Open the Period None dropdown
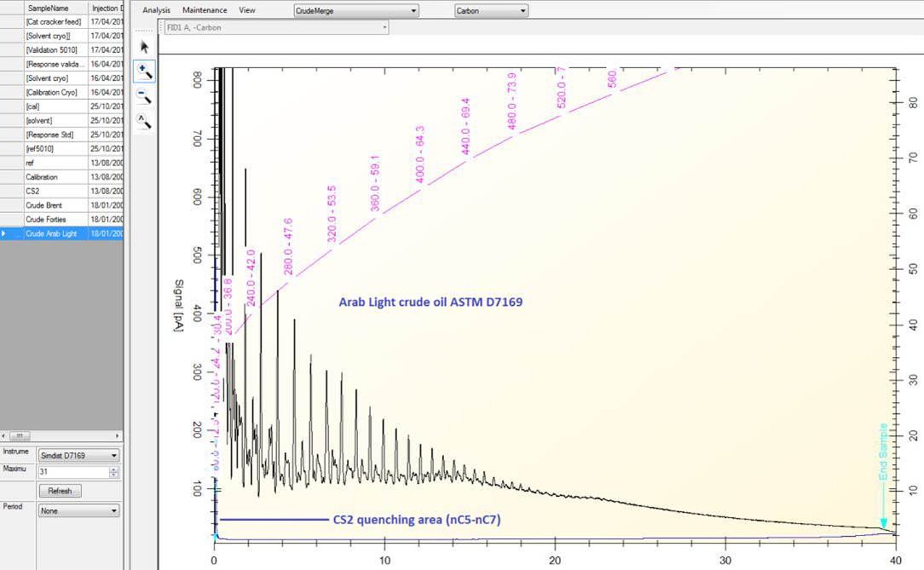This screenshot has height=570, width=924. pos(78,511)
